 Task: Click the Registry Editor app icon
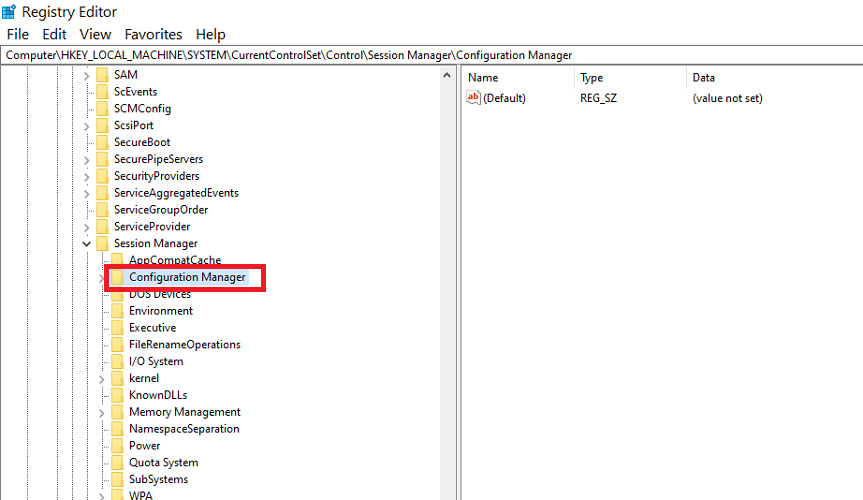9,11
